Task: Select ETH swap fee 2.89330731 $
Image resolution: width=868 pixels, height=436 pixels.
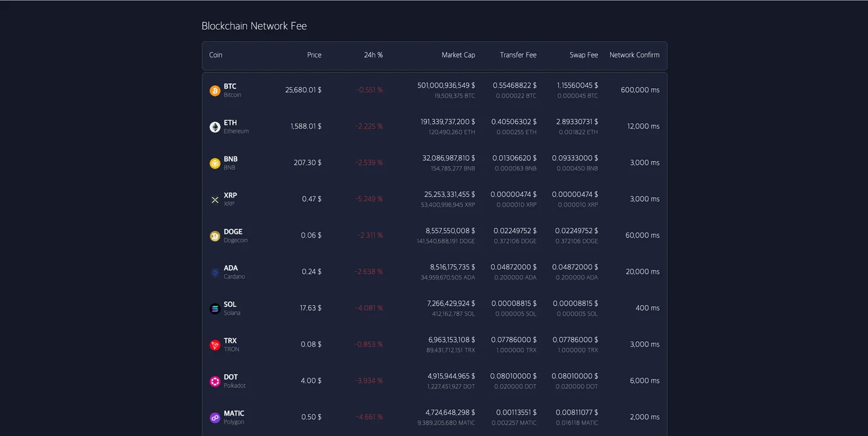Action: 577,121
